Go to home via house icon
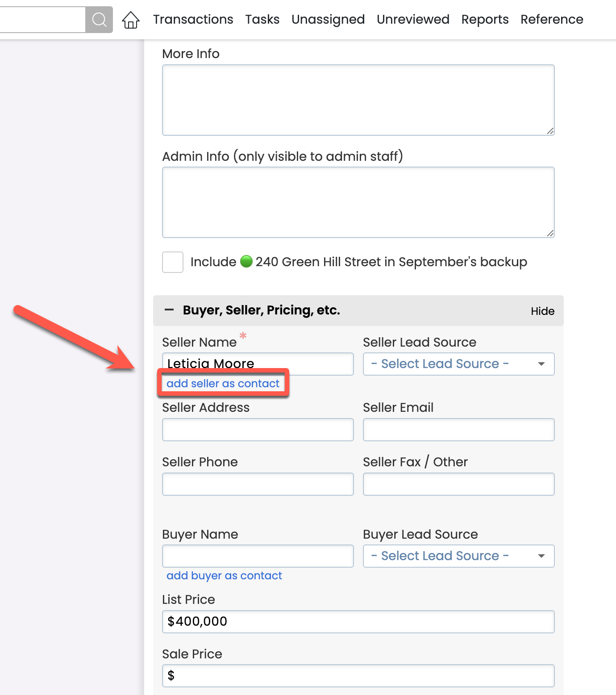The image size is (616, 695). point(131,20)
